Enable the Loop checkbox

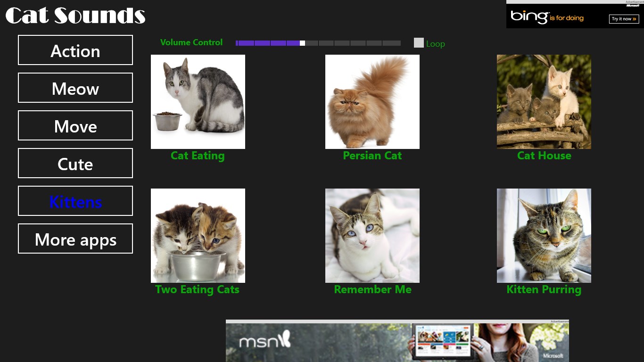click(419, 43)
